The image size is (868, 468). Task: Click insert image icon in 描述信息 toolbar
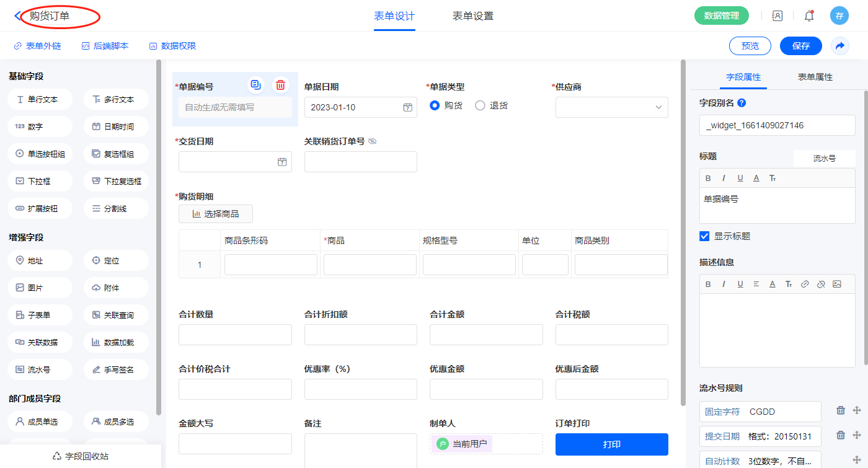(x=837, y=284)
